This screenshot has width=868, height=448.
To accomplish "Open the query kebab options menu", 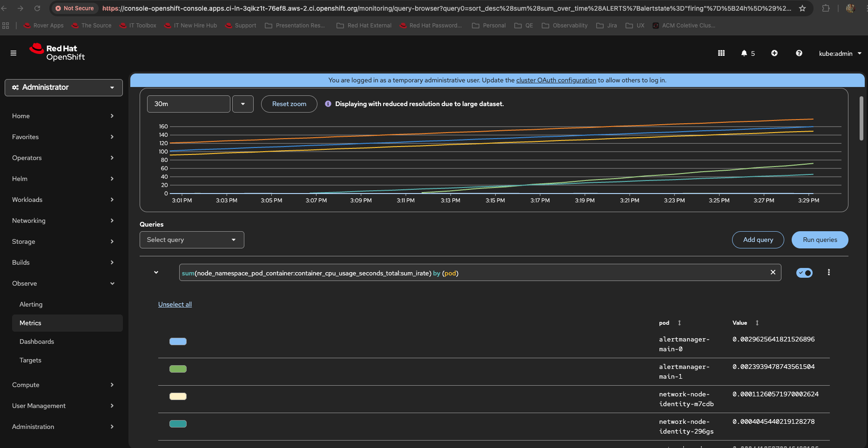I will [829, 272].
